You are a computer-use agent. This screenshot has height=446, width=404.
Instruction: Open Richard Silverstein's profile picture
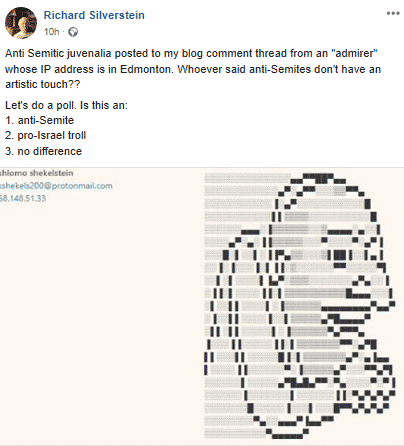click(21, 23)
